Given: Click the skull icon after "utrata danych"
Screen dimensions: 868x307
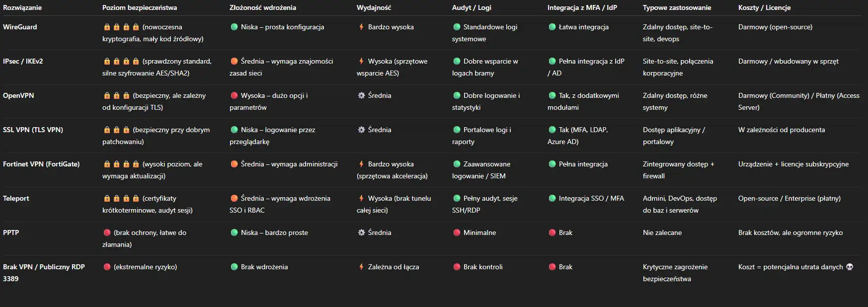Looking at the screenshot, I should click(x=850, y=267).
